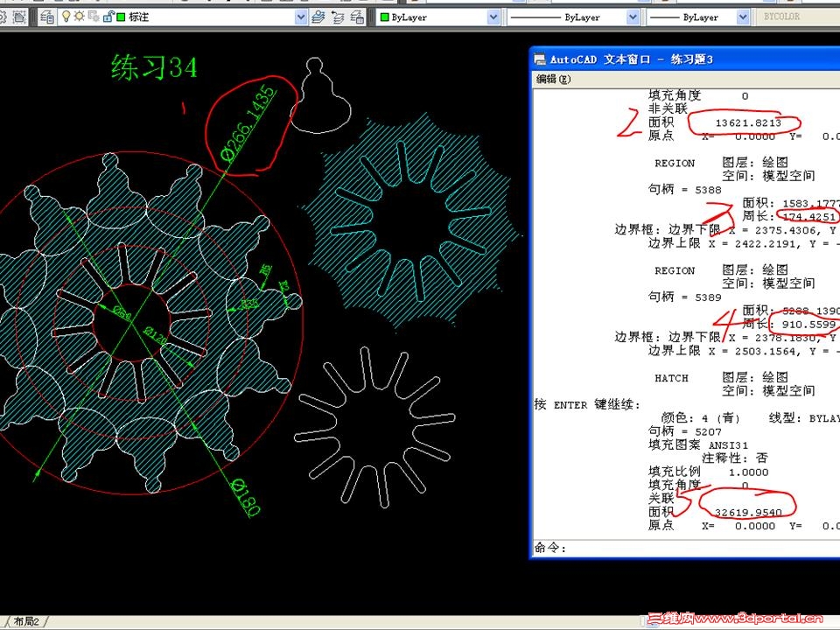Expand the lineweight ByLayer dropdown
The image size is (840, 630).
[x=743, y=17]
